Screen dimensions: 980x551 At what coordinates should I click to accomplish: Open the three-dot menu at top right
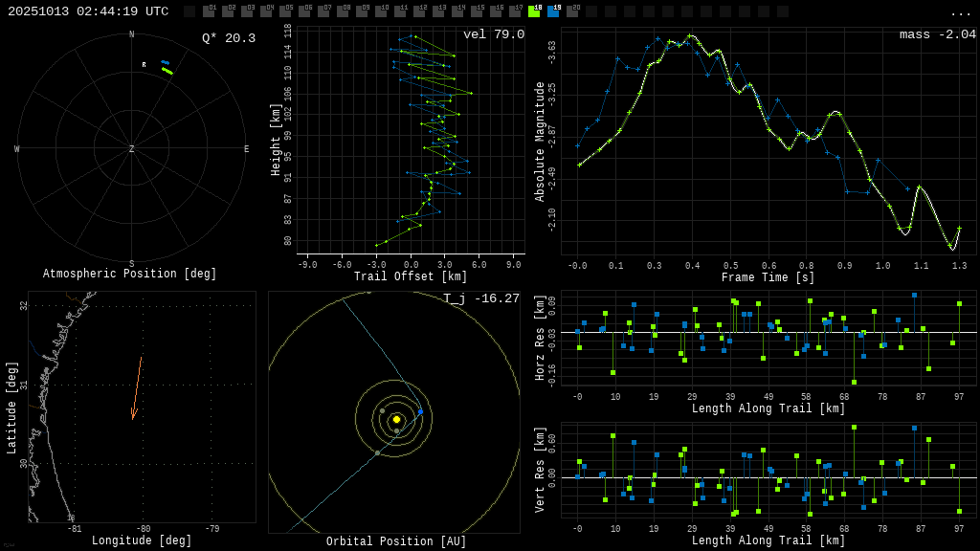pos(960,12)
